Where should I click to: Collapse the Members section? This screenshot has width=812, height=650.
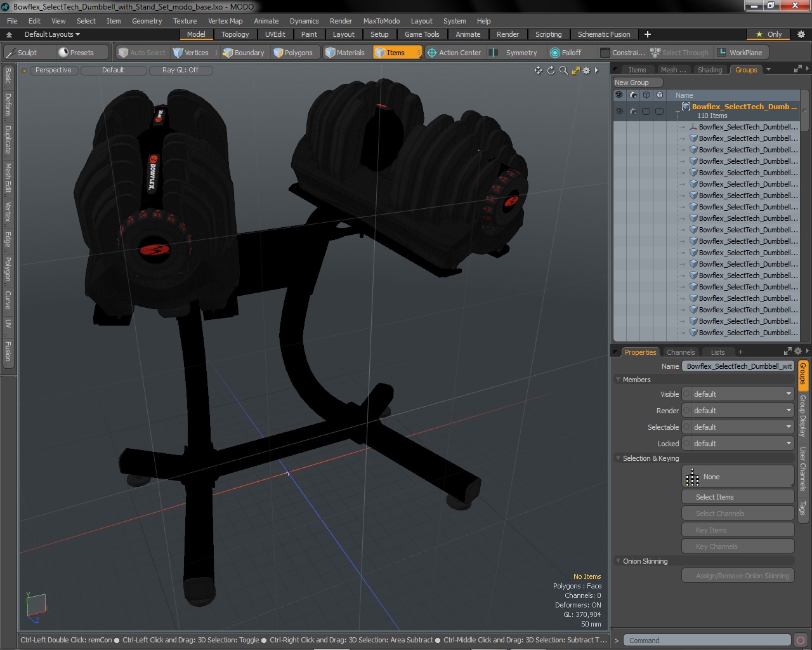pos(618,380)
